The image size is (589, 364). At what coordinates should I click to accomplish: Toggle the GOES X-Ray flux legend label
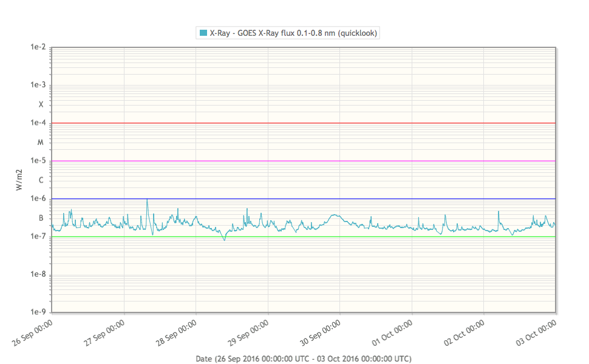[294, 33]
